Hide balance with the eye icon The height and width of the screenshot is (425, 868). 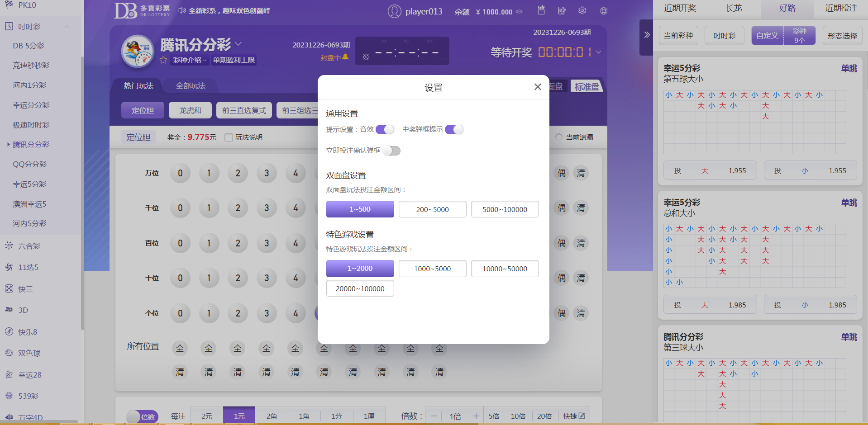[x=519, y=12]
